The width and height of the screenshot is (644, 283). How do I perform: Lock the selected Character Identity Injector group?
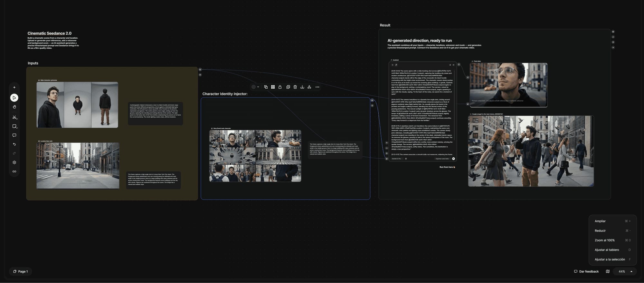[x=280, y=87]
